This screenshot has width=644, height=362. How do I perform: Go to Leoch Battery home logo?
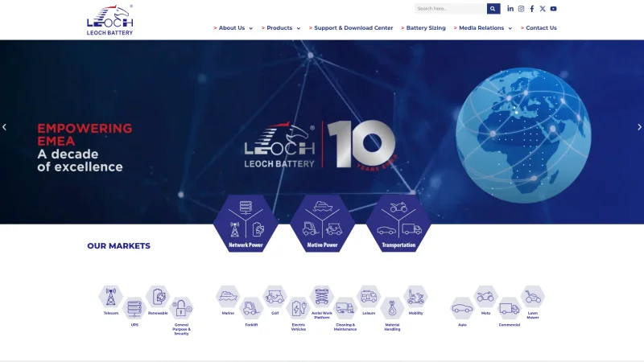(109, 19)
